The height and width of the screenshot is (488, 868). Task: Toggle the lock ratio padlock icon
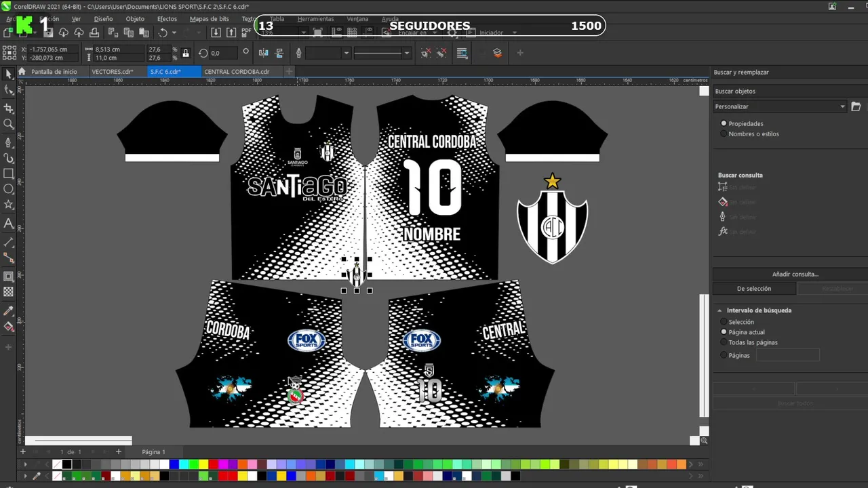pos(186,53)
